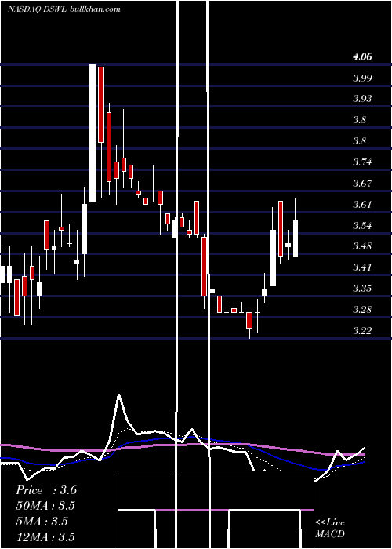Click the 'Price : 3.6' legend entry
Viewport: 392px width, 549px height.
[x=46, y=490]
